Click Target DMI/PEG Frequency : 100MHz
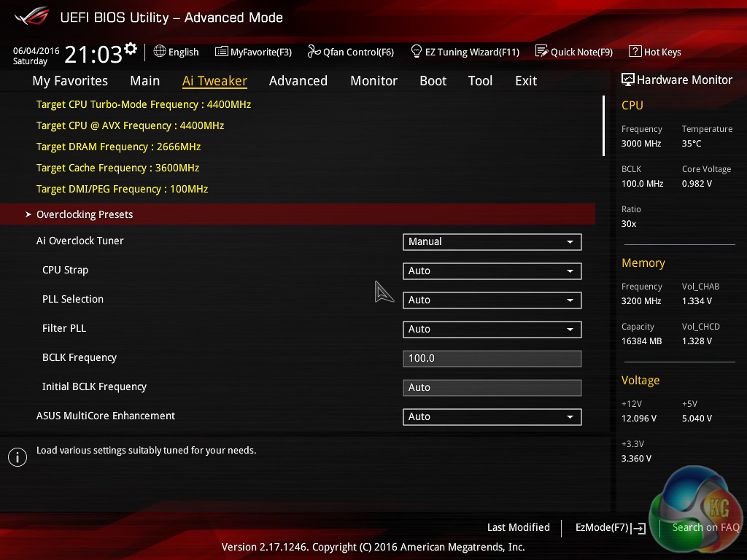Screen dimensions: 747x560 tap(122, 189)
